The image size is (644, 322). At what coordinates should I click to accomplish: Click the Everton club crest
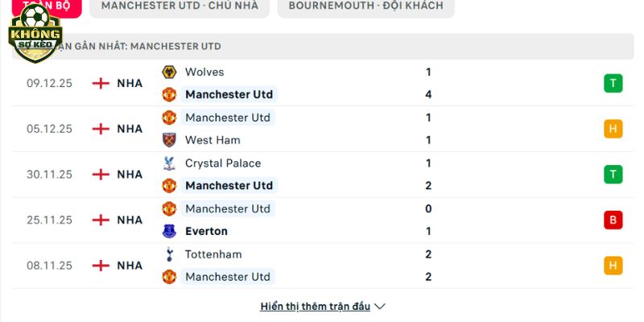click(169, 231)
